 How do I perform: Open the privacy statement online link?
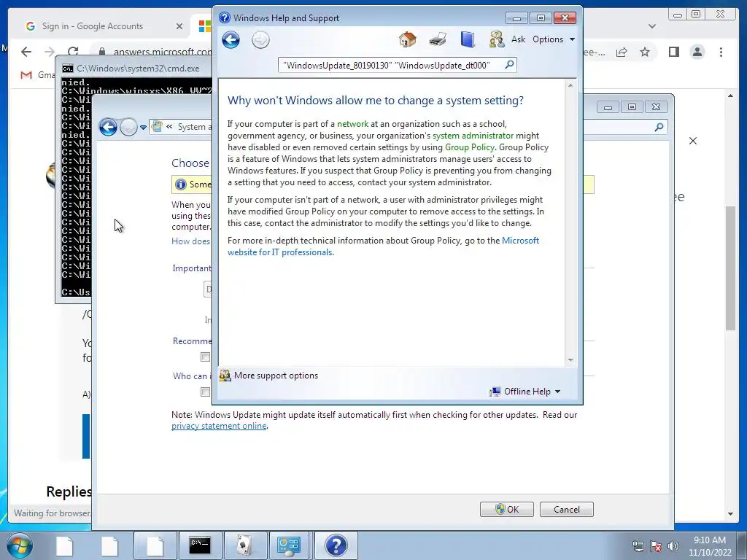pyautogui.click(x=219, y=426)
